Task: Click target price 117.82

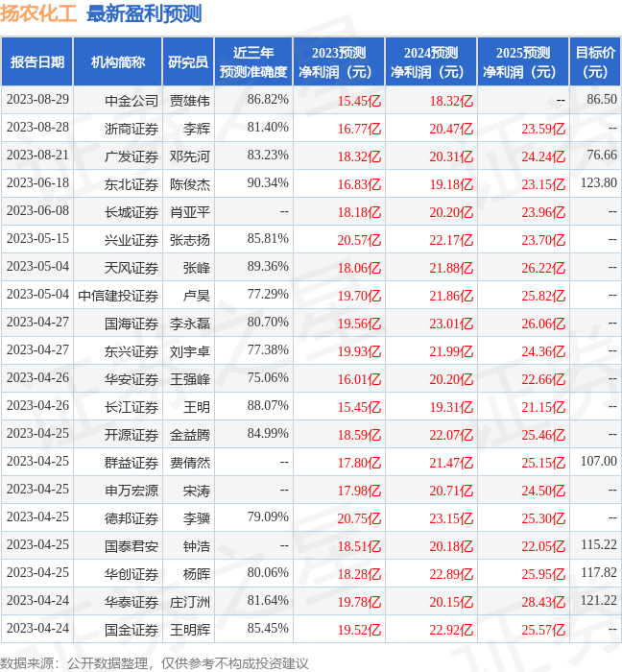Action: pyautogui.click(x=599, y=573)
